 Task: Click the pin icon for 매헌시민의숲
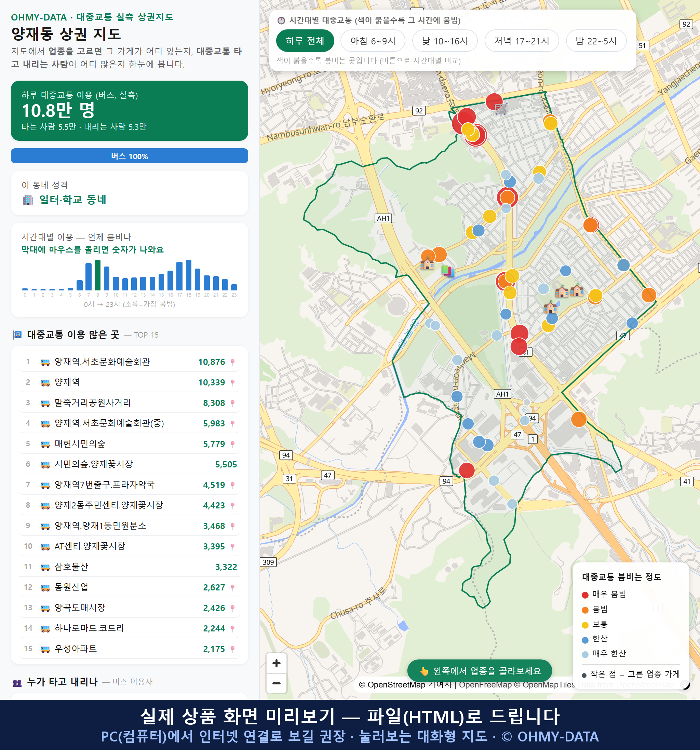coord(232,444)
